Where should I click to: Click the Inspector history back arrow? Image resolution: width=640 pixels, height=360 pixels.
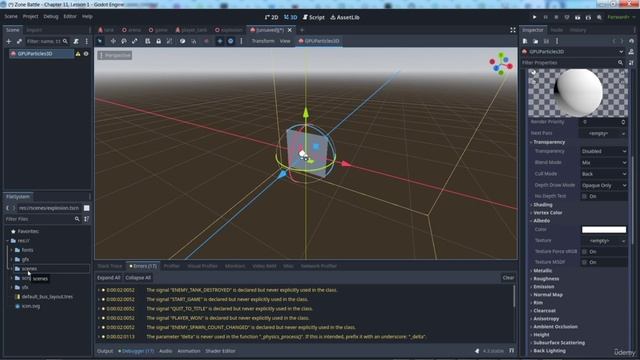pyautogui.click(x=613, y=41)
